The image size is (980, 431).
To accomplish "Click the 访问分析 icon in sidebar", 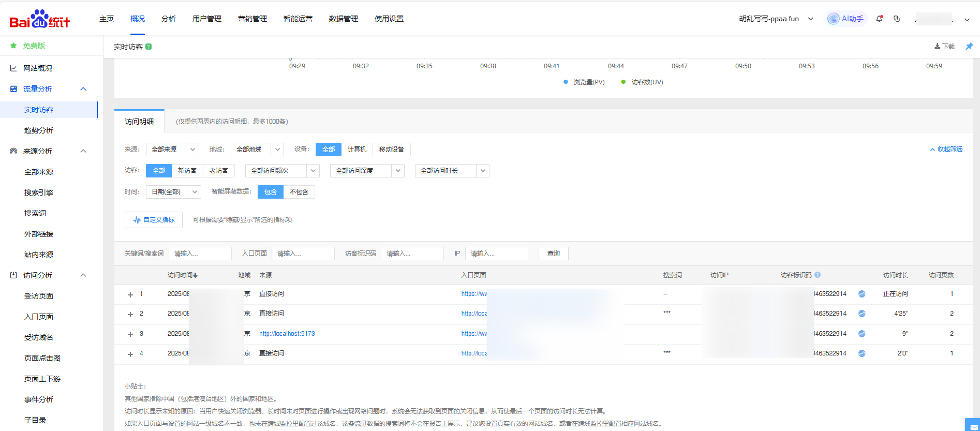I will (x=13, y=275).
